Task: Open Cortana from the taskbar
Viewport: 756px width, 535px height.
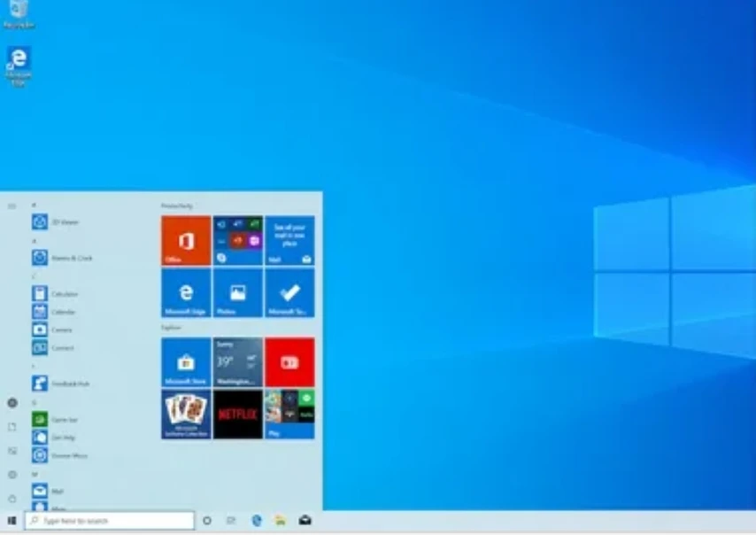Action: [207, 521]
